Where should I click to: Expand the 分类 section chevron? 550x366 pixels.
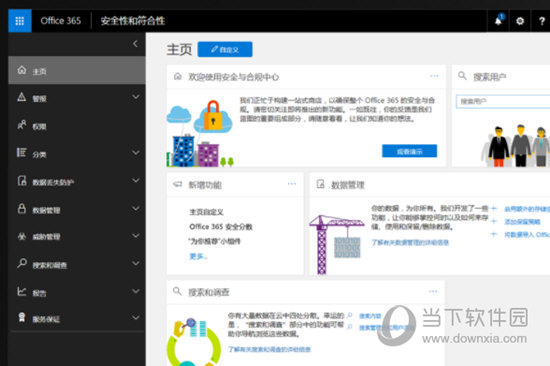click(136, 153)
